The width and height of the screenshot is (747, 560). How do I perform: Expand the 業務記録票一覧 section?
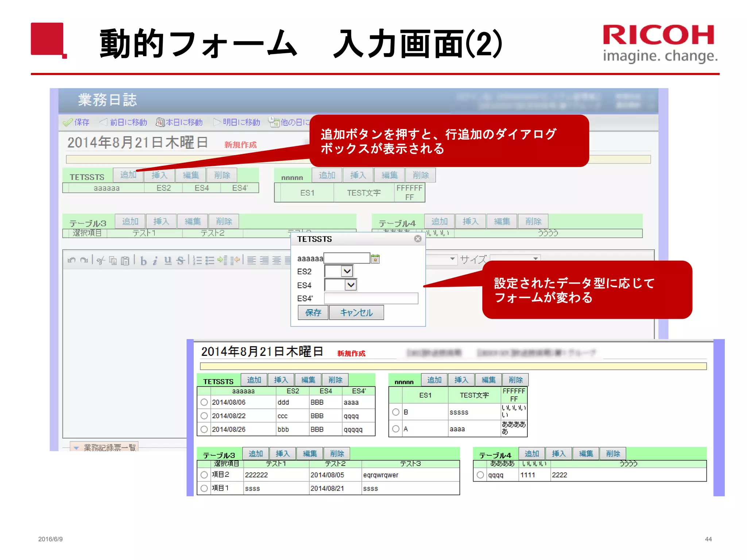[x=104, y=447]
